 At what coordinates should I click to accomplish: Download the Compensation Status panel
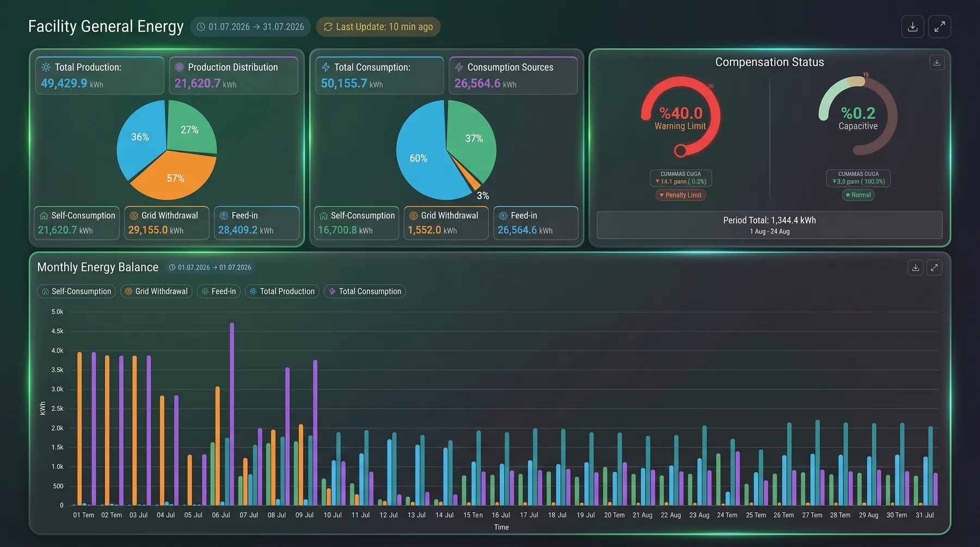[936, 63]
